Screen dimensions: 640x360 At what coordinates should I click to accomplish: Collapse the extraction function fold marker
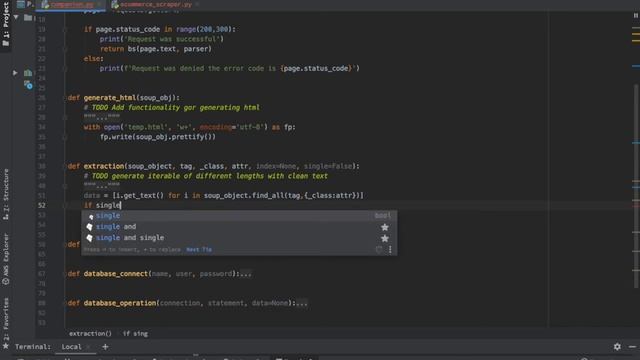tap(65, 167)
